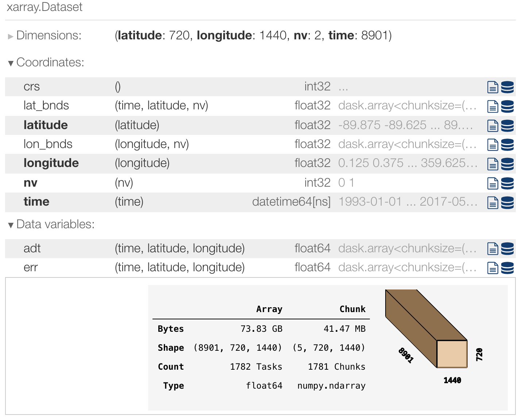Collapse the err variable data preview

507,268
